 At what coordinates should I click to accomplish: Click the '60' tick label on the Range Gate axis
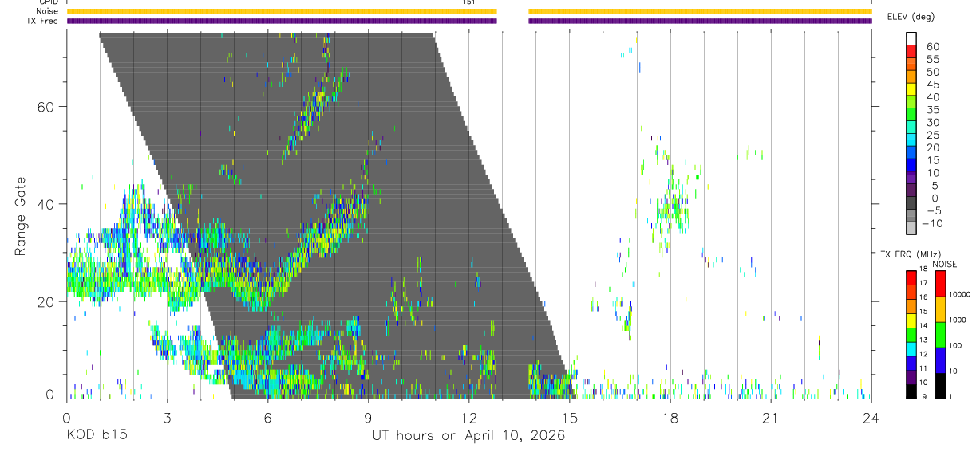[x=46, y=107]
